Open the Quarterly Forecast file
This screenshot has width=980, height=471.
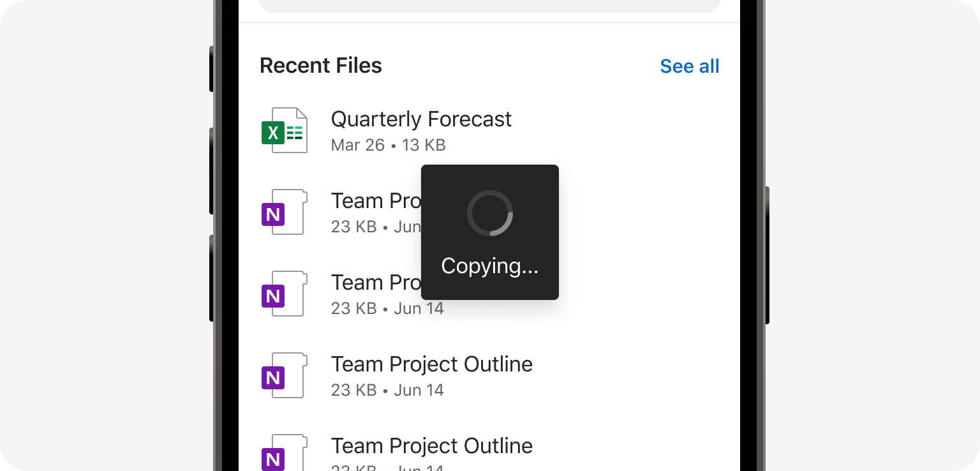pyautogui.click(x=421, y=119)
